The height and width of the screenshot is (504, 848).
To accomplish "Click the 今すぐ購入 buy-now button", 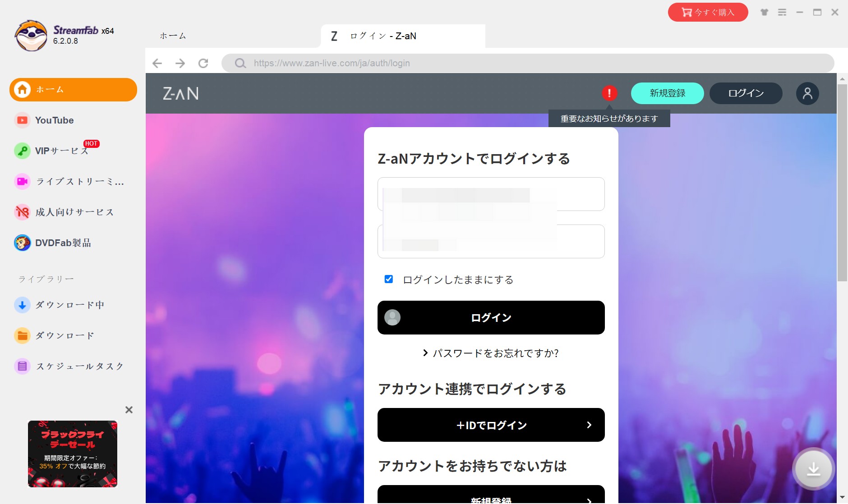I will pyautogui.click(x=708, y=12).
